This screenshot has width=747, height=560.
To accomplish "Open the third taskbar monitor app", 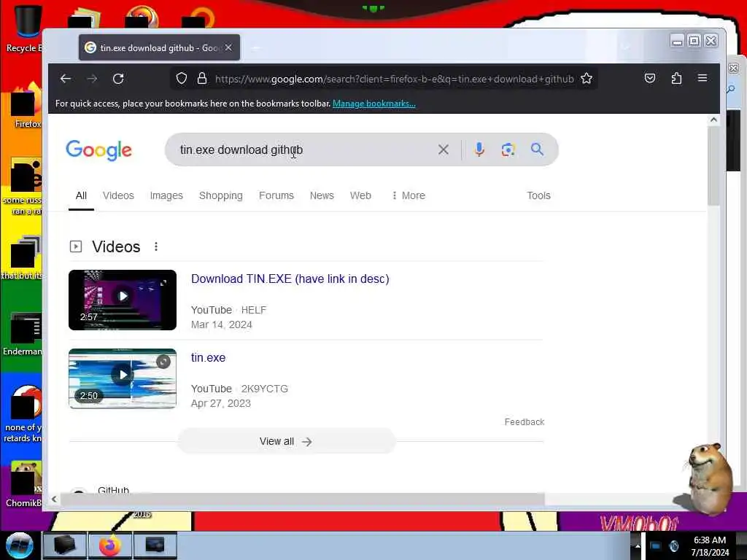I will click(x=155, y=545).
